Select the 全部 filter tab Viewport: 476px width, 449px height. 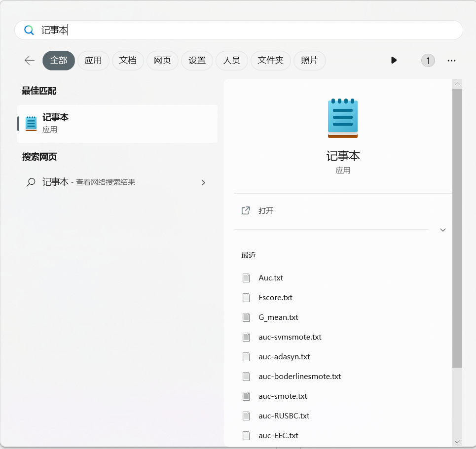click(x=59, y=60)
